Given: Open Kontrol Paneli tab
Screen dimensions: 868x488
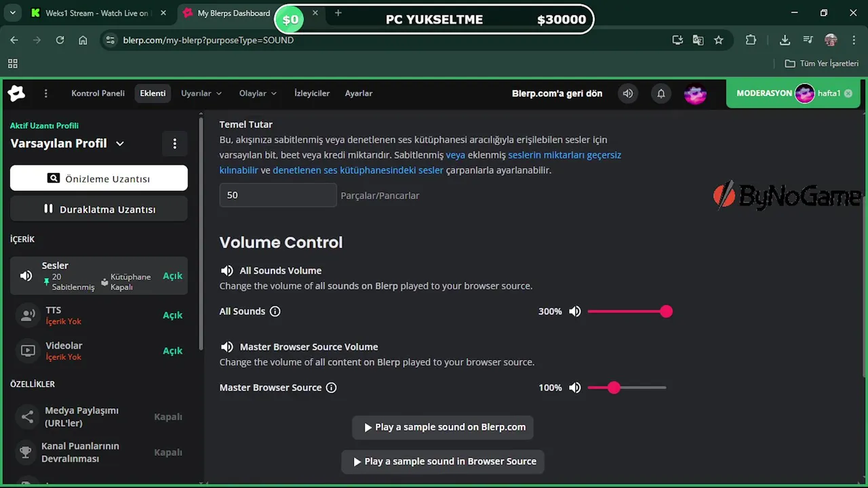Looking at the screenshot, I should (x=98, y=94).
